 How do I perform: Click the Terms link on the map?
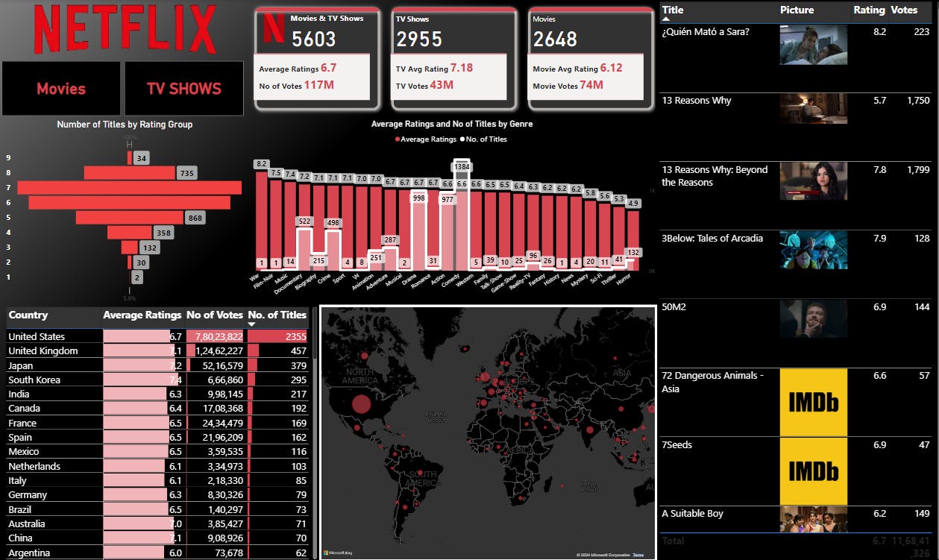(x=638, y=555)
